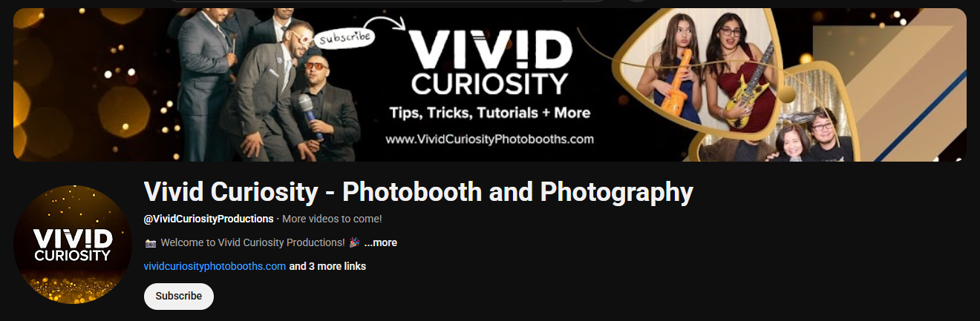Viewport: 980px width, 321px height.
Task: Show the 'and 3 more links' list
Action: (x=327, y=266)
